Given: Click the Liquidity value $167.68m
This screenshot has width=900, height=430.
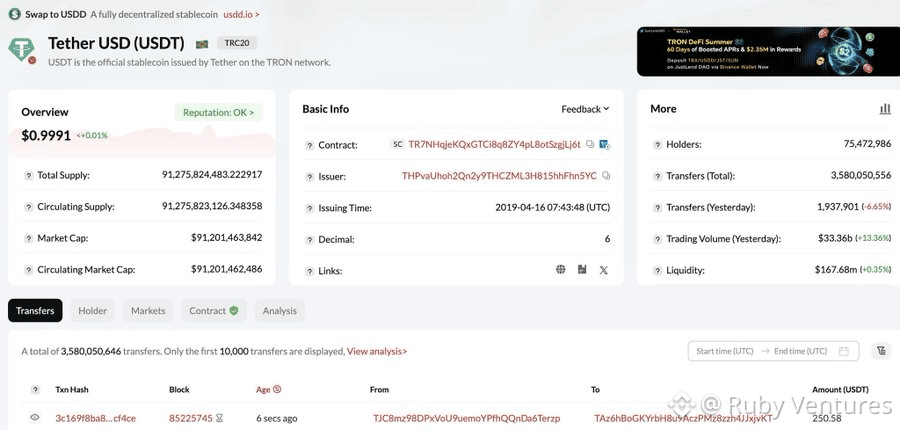Looking at the screenshot, I should coord(835,269).
